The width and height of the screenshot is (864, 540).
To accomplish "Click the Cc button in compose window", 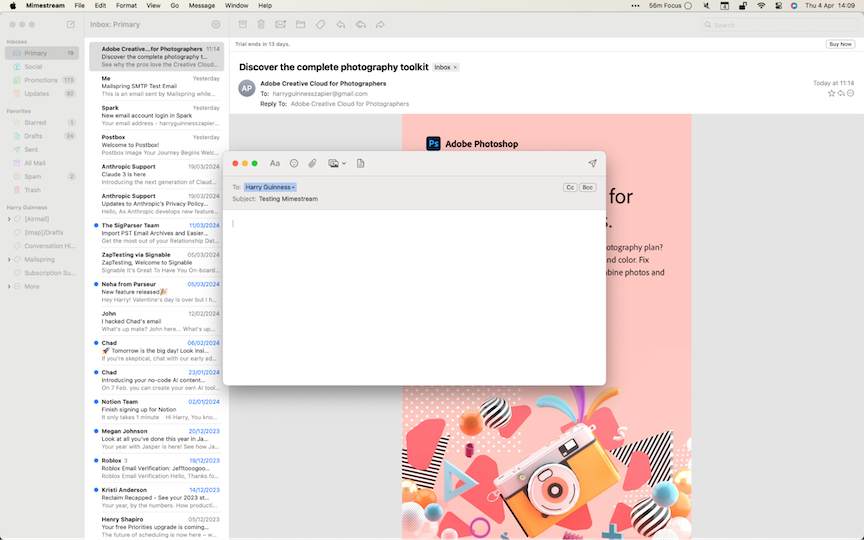I will click(x=570, y=187).
